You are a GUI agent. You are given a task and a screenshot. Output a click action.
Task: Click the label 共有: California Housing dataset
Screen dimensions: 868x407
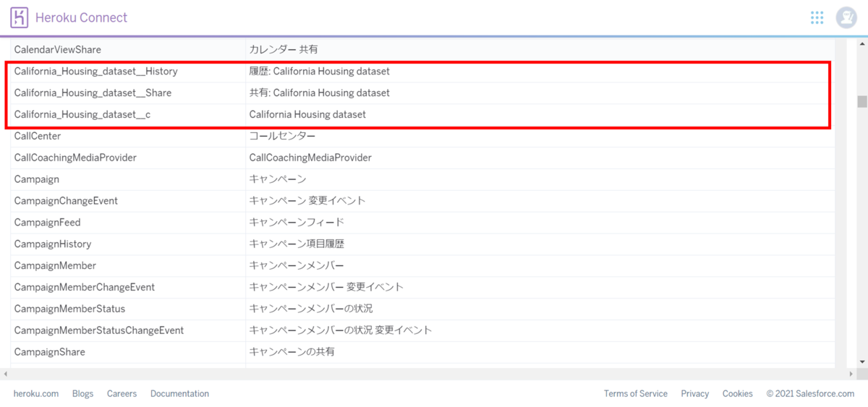320,93
